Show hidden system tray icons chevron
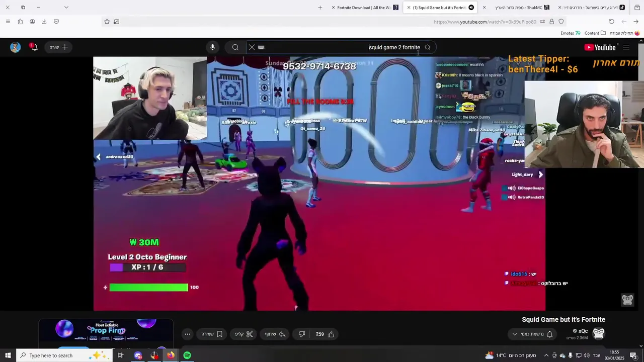The width and height of the screenshot is (644, 362). [546, 355]
